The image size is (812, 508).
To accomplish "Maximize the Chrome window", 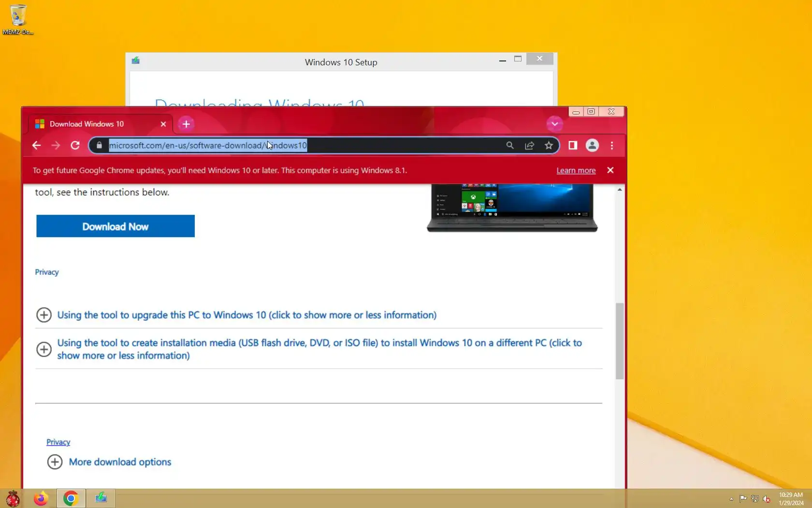I will [x=591, y=112].
